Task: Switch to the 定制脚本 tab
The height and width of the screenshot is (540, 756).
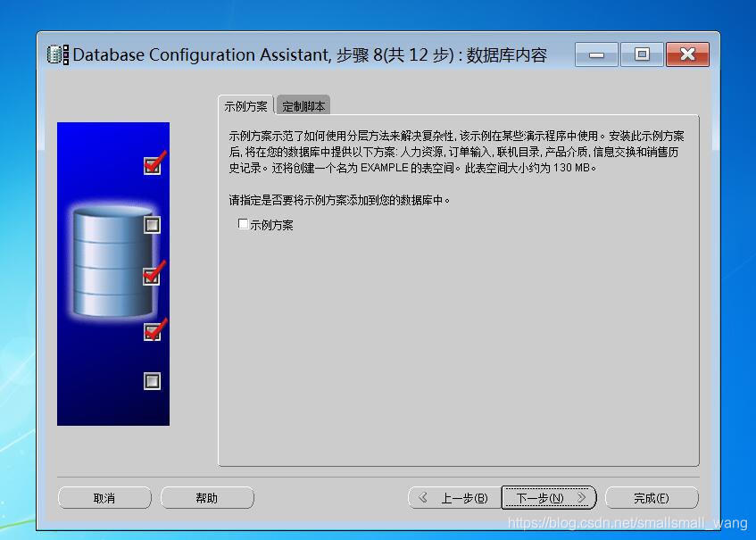Action: pos(303,105)
